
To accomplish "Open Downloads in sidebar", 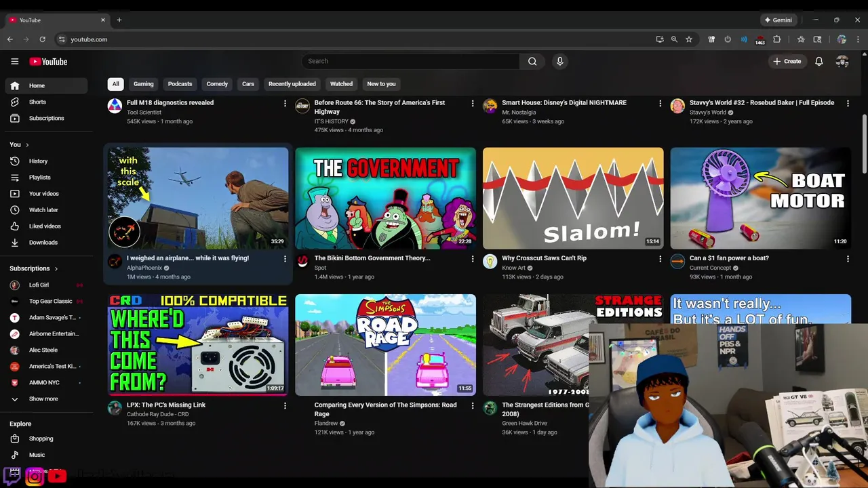I will [46, 243].
